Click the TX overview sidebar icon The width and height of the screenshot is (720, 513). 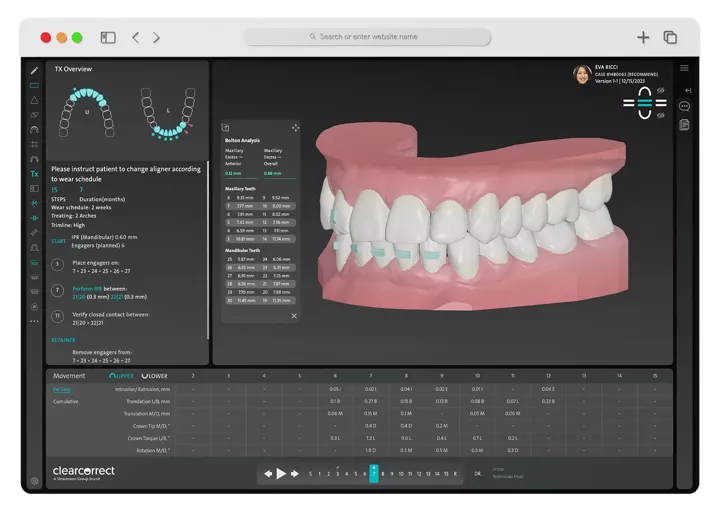click(34, 173)
